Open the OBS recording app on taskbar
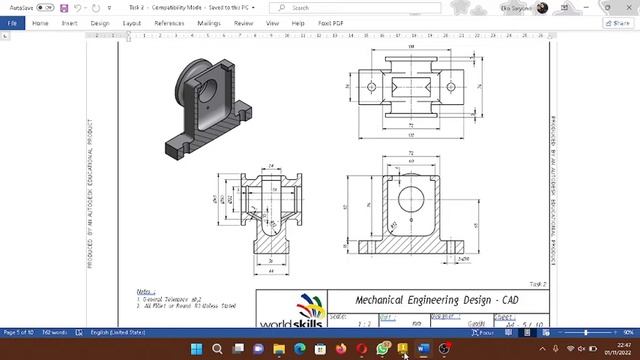Screen dimensions: 640x360 [x=444, y=348]
